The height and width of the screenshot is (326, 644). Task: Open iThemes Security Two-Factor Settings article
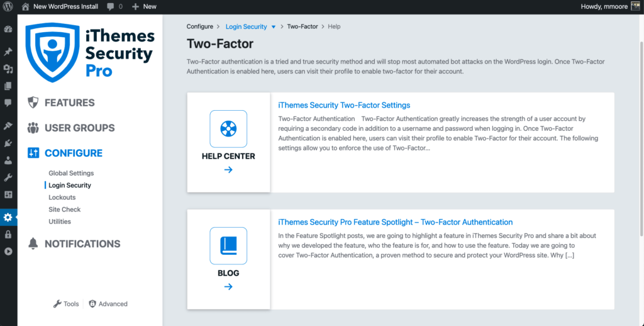(x=344, y=105)
